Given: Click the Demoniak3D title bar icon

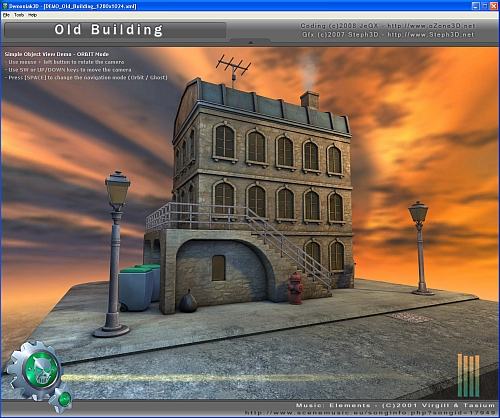Looking at the screenshot, I should (5, 6).
